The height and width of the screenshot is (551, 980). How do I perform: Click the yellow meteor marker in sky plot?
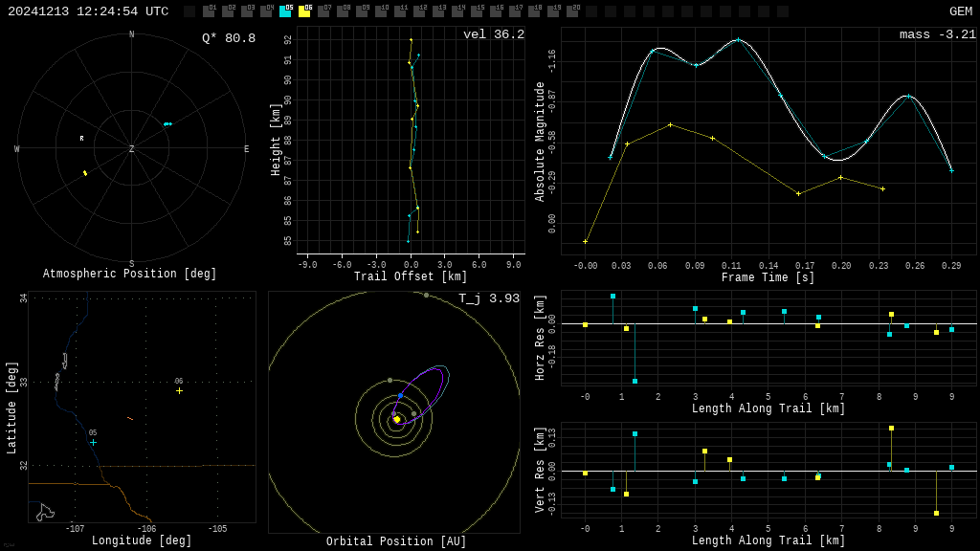(85, 173)
